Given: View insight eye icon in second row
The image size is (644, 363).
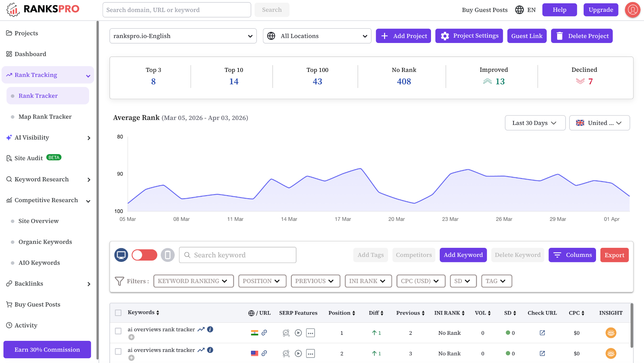Looking at the screenshot, I should [611, 353].
